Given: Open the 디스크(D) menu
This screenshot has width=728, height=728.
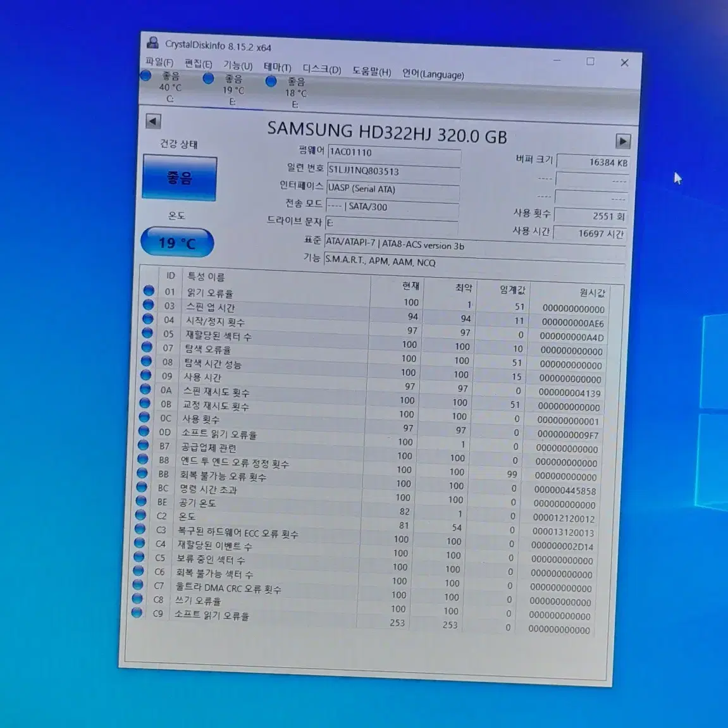Looking at the screenshot, I should [322, 69].
